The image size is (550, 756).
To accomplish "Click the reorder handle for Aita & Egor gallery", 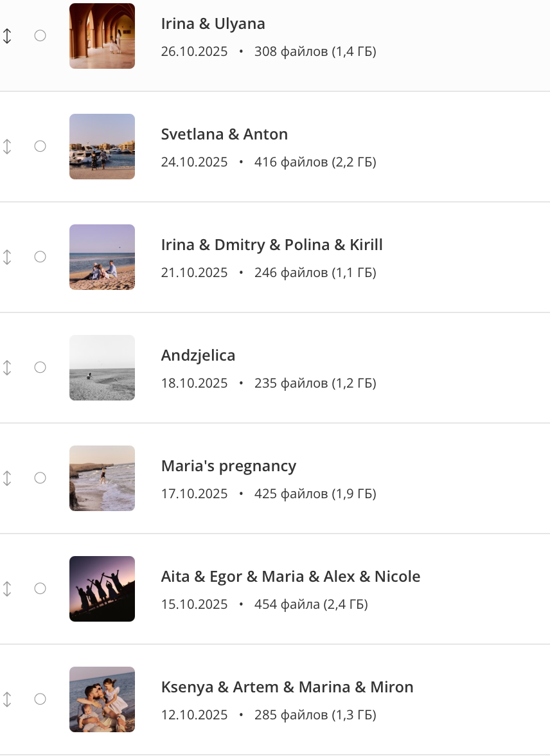I will 7,589.
